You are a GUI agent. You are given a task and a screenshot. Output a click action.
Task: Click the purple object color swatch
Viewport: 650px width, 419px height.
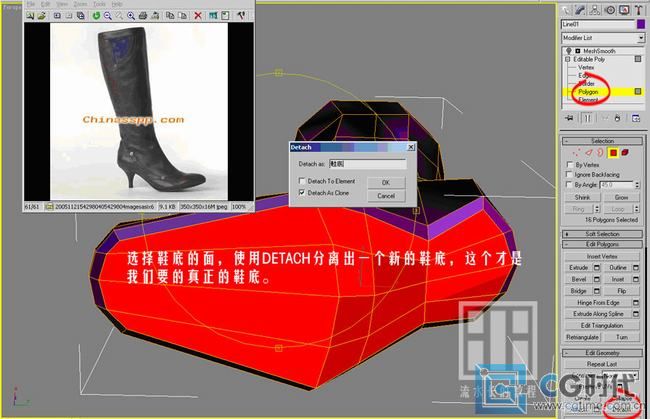coord(641,24)
